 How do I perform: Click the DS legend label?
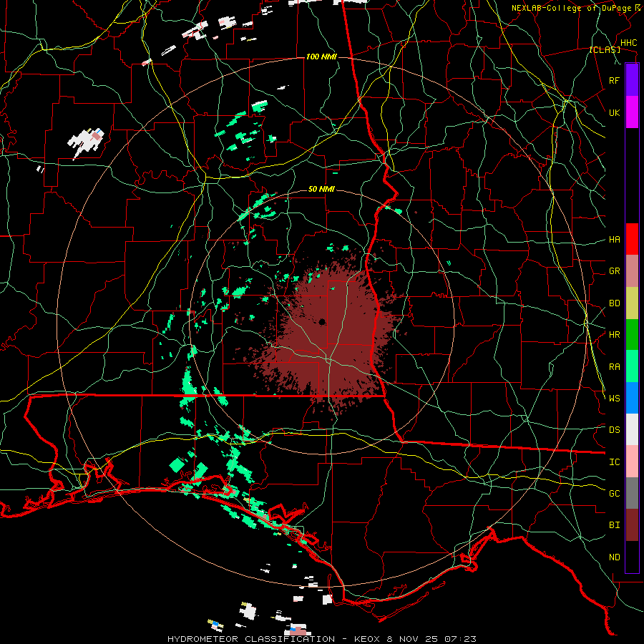[x=614, y=430]
